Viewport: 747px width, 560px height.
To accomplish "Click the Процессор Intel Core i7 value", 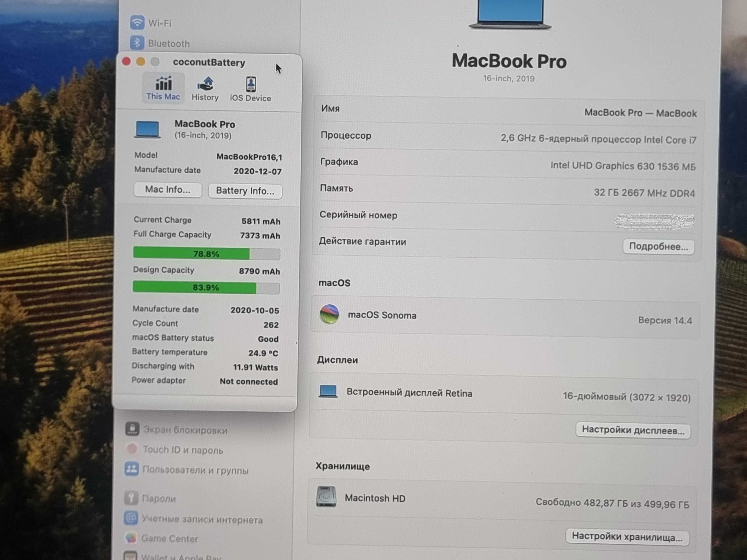I will click(598, 139).
